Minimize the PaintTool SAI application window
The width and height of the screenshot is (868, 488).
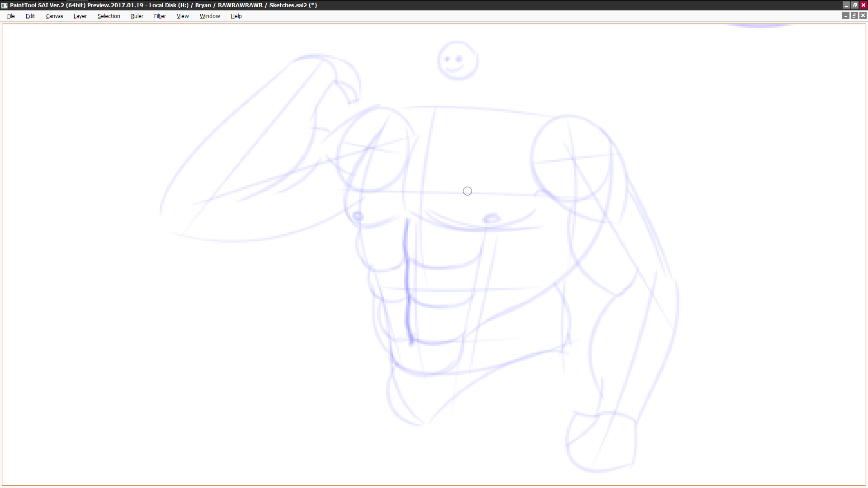tap(846, 5)
